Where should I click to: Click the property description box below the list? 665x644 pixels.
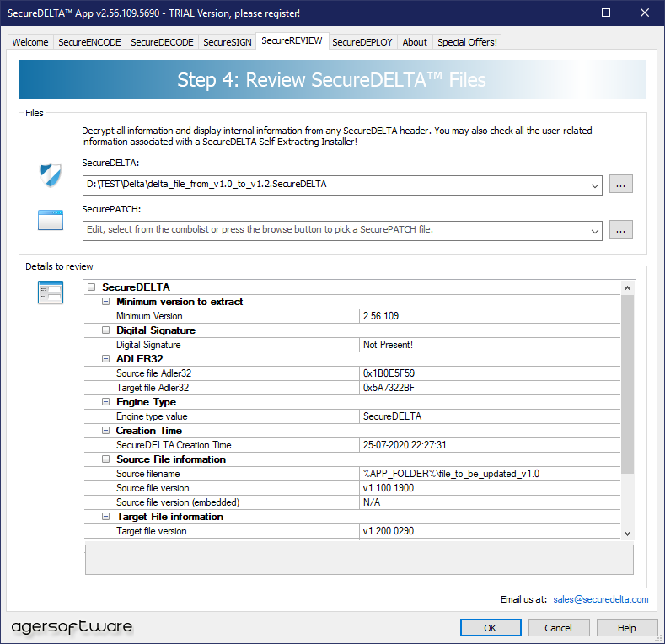click(359, 560)
